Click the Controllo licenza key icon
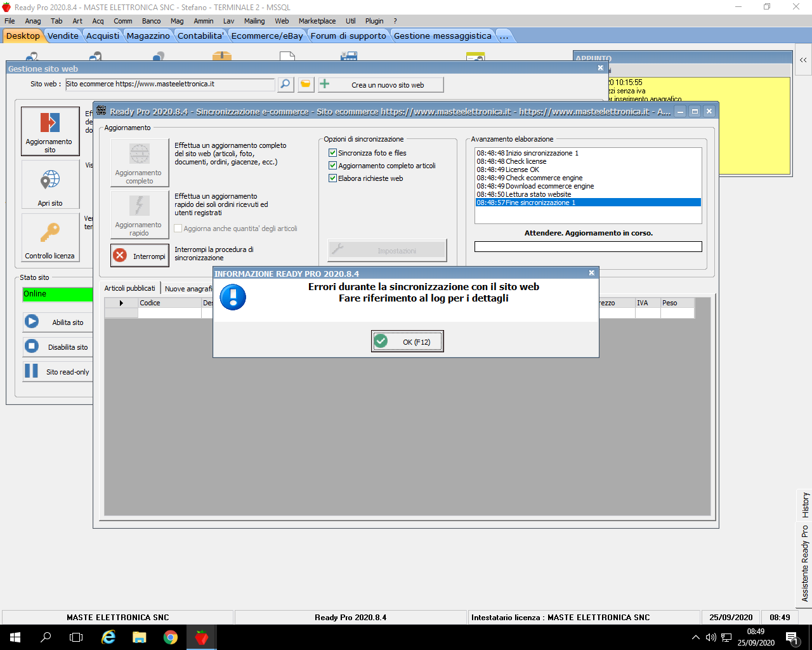The width and height of the screenshot is (812, 650). (50, 237)
